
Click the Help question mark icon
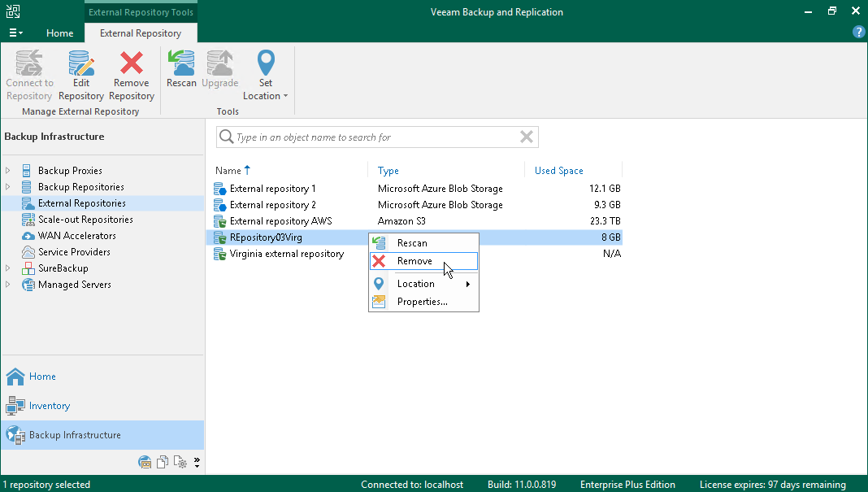858,32
